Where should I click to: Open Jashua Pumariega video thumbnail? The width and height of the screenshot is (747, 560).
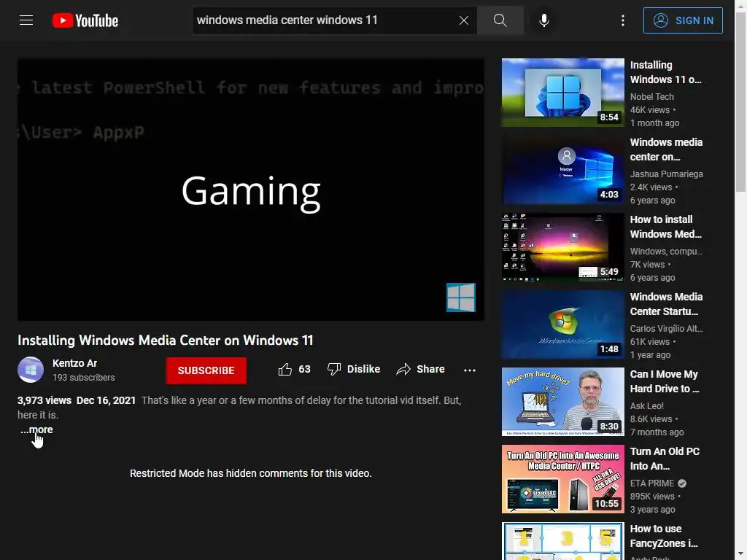[x=562, y=169]
